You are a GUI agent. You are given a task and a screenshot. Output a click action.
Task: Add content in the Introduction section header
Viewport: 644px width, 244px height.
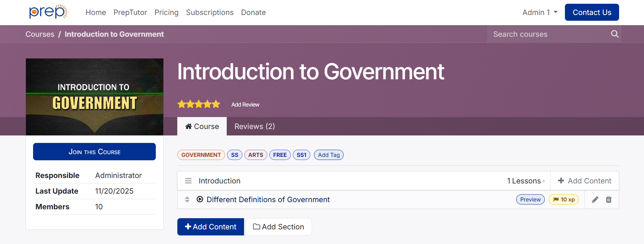click(x=585, y=181)
